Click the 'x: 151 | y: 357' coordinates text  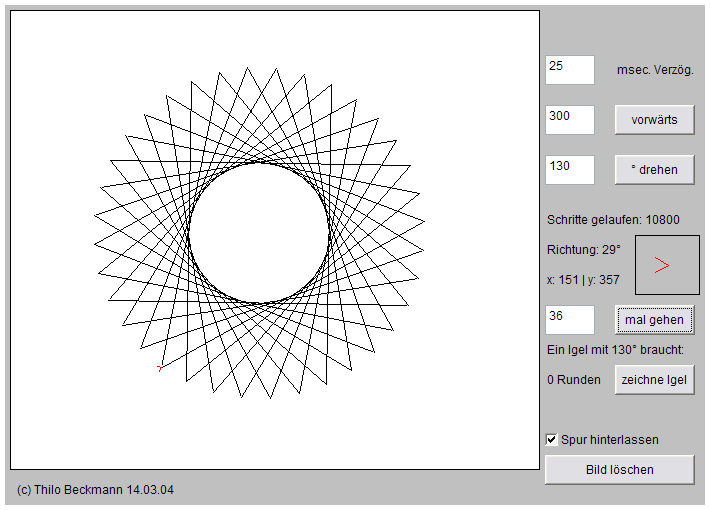(x=583, y=279)
